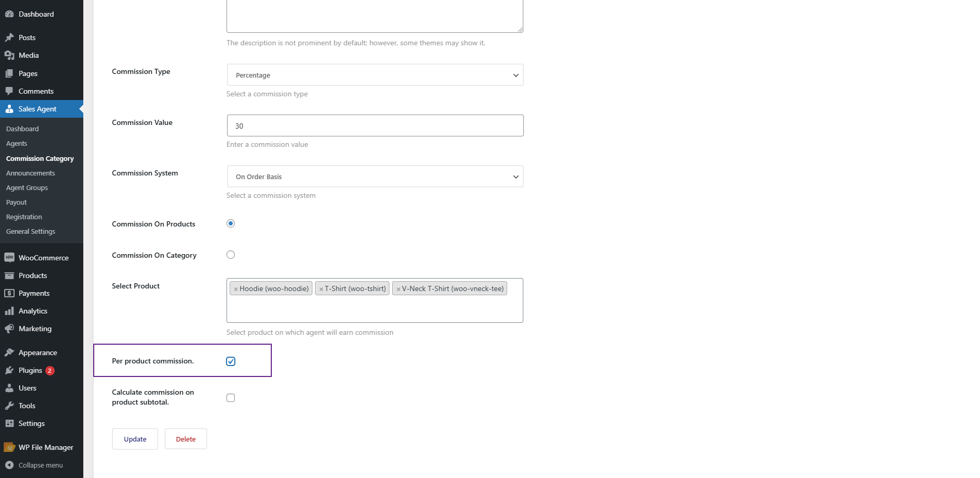Remove Hoodie tag using its x icon

click(x=236, y=289)
